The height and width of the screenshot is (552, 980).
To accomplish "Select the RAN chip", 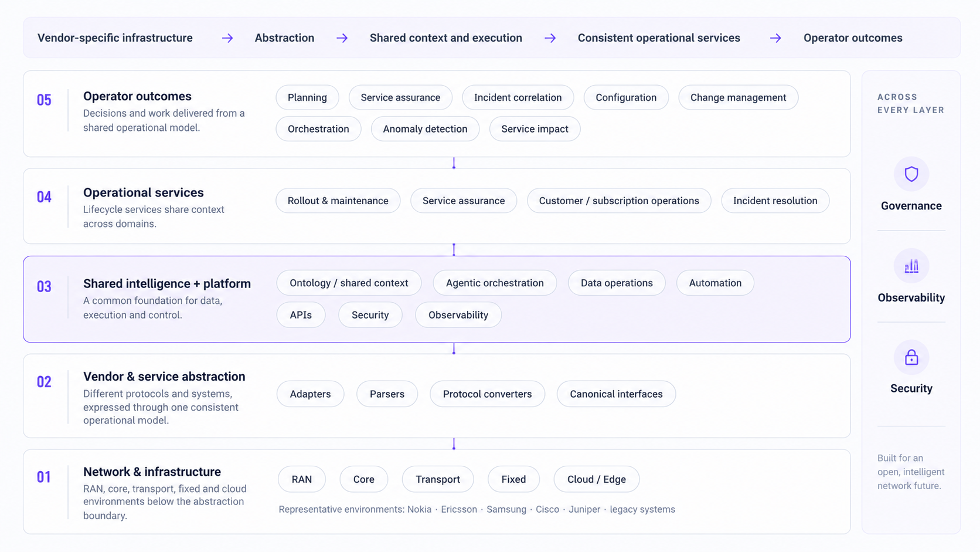I will pyautogui.click(x=302, y=479).
